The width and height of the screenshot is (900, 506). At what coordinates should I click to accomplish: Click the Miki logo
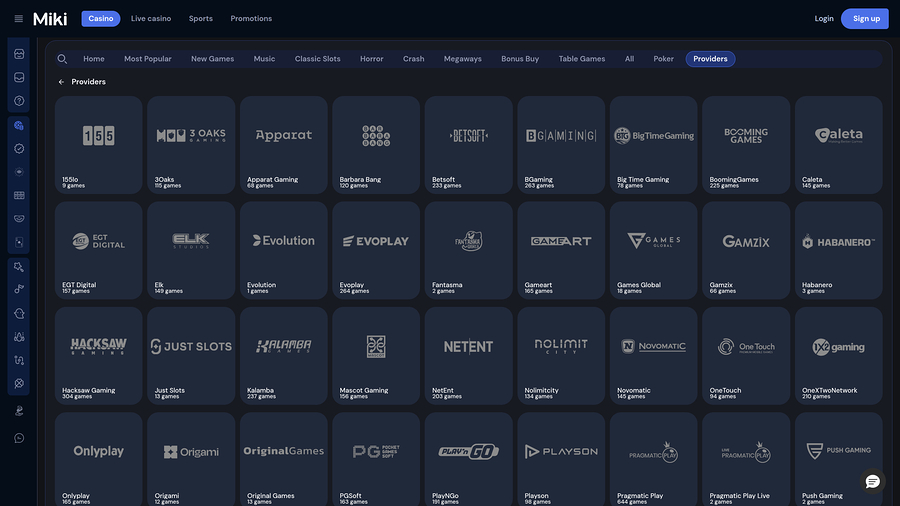click(50, 19)
